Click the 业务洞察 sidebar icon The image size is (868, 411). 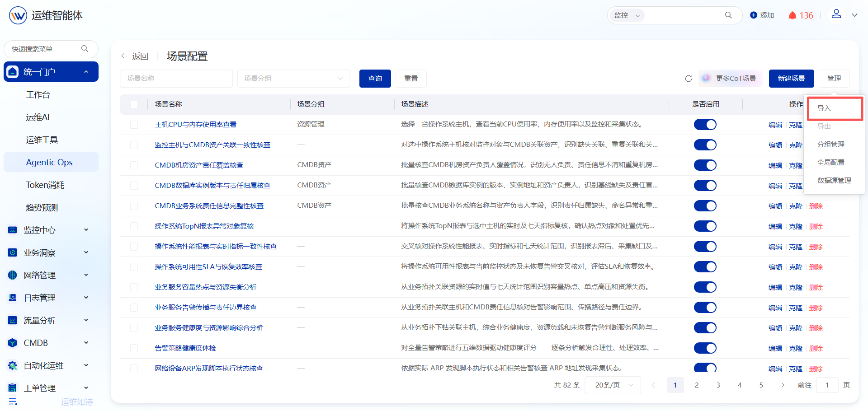[x=13, y=252]
